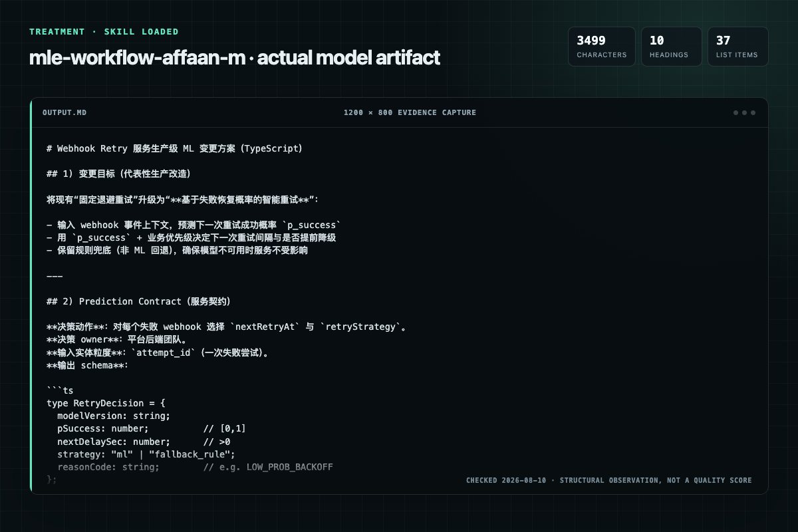
Task: Click the line starting '将现有“固定退避重试”'
Action: tap(183, 199)
